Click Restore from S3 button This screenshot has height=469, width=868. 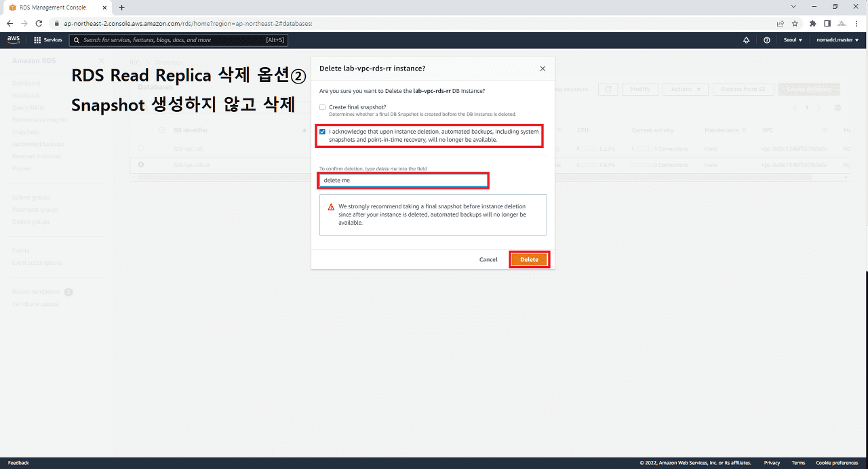point(743,89)
